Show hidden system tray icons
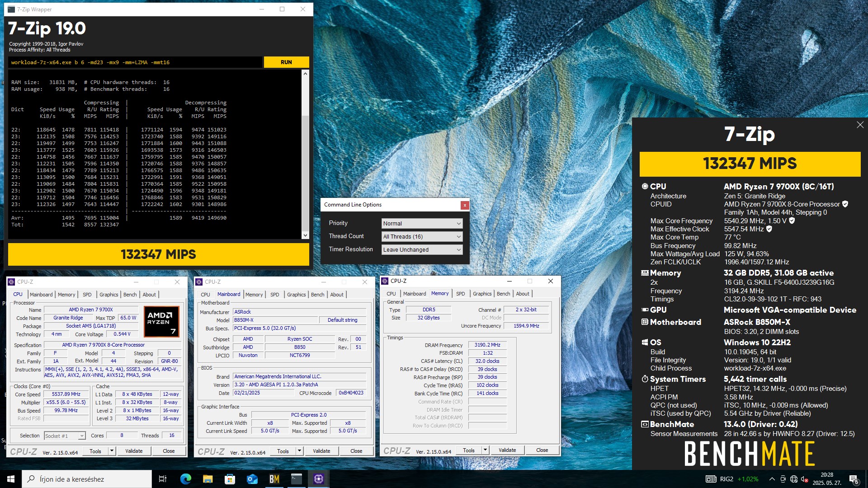The height and width of the screenshot is (488, 868). coord(772,479)
